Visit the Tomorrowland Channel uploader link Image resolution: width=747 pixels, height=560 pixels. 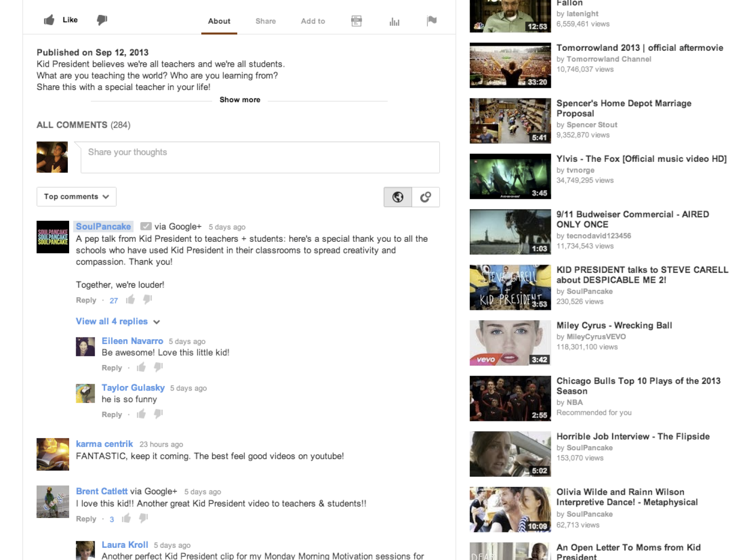[x=609, y=59]
